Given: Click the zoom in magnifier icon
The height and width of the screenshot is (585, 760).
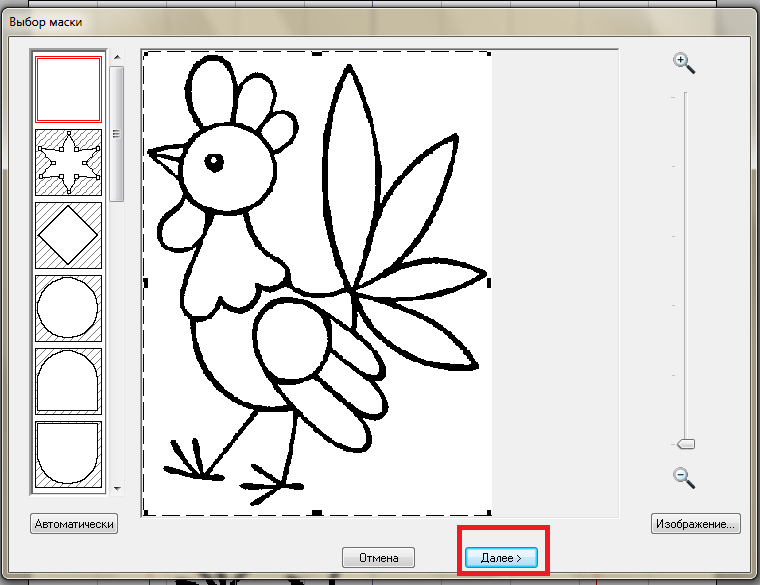Looking at the screenshot, I should click(x=684, y=63).
